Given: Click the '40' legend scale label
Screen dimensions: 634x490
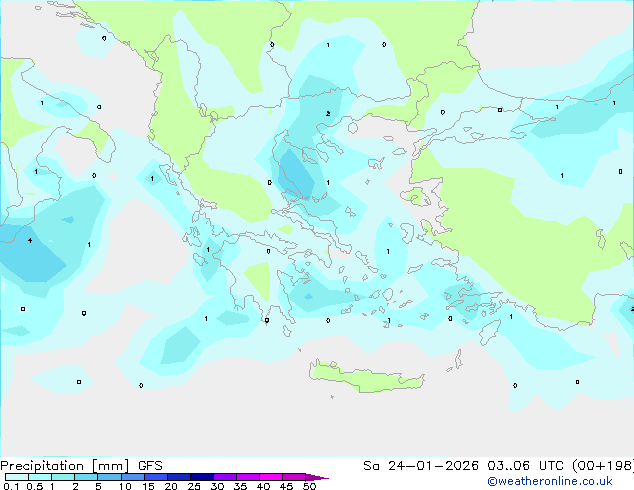Looking at the screenshot, I should pos(263,486).
